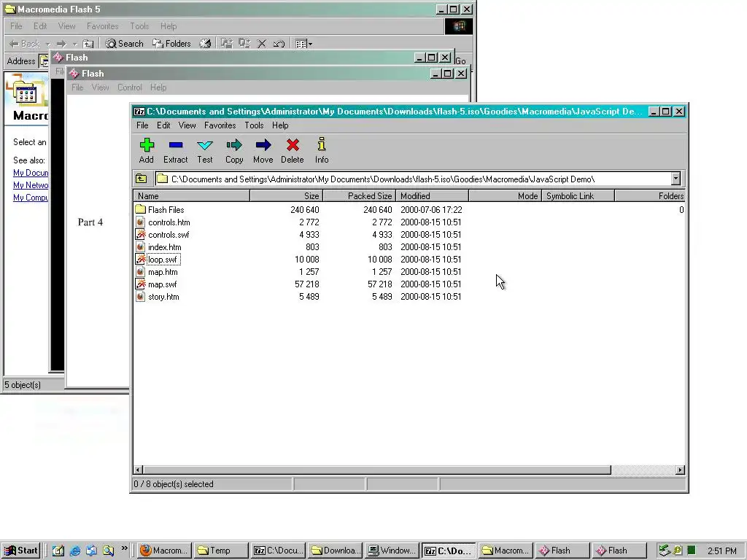Click Show Desktop quick launch icon
The width and height of the screenshot is (747, 560).
point(58,551)
